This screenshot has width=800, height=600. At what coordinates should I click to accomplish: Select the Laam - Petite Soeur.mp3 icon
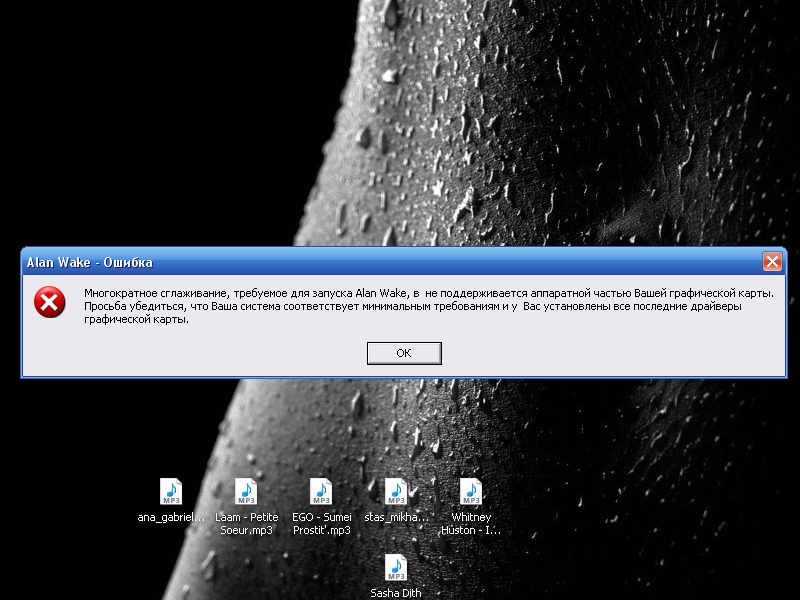246,491
